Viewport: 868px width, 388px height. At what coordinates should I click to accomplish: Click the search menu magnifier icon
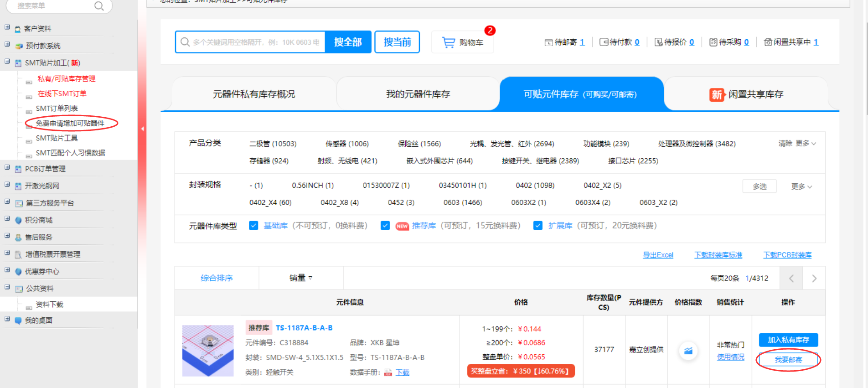pyautogui.click(x=99, y=6)
